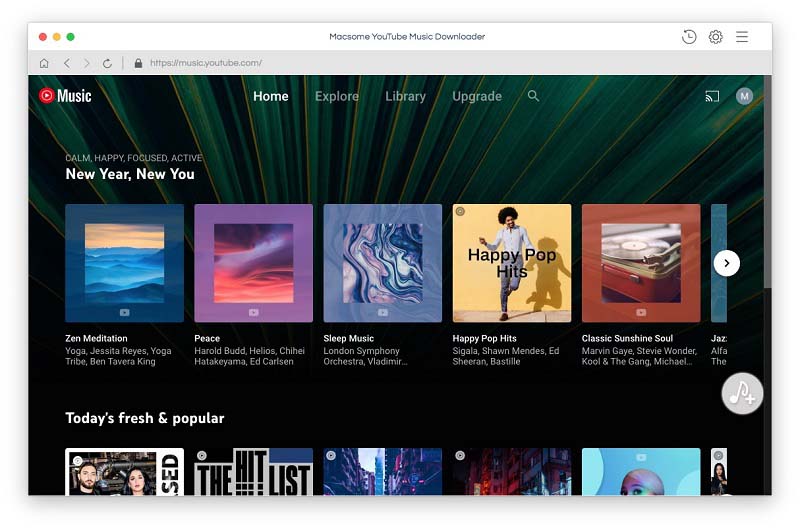Click the Zen Meditation title link
Screen dimensions: 800x529
[96, 338]
